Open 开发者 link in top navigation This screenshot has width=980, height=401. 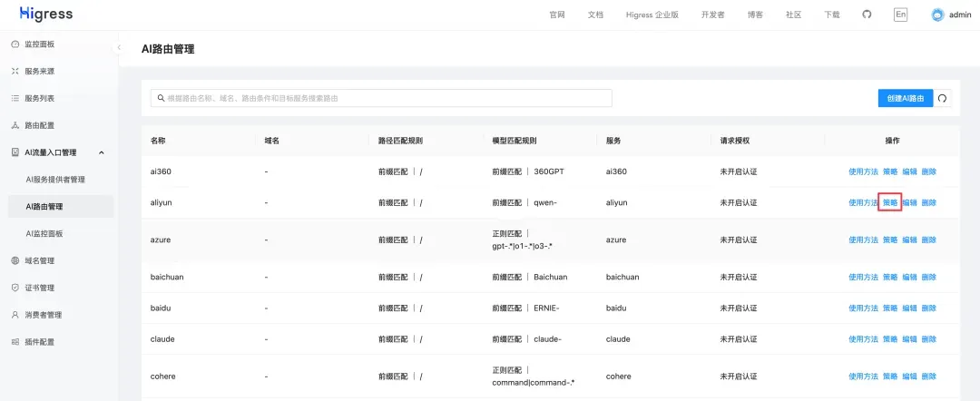712,15
